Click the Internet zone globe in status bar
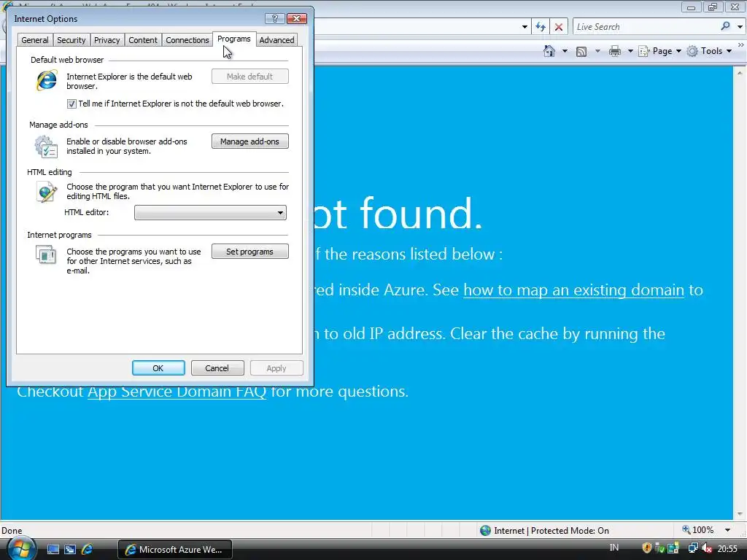The height and width of the screenshot is (560, 747). point(485,531)
